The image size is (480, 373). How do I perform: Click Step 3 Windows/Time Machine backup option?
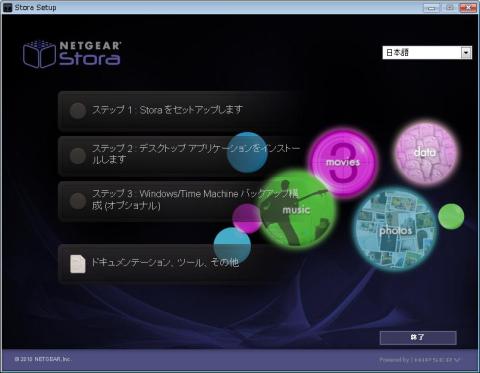(x=180, y=201)
